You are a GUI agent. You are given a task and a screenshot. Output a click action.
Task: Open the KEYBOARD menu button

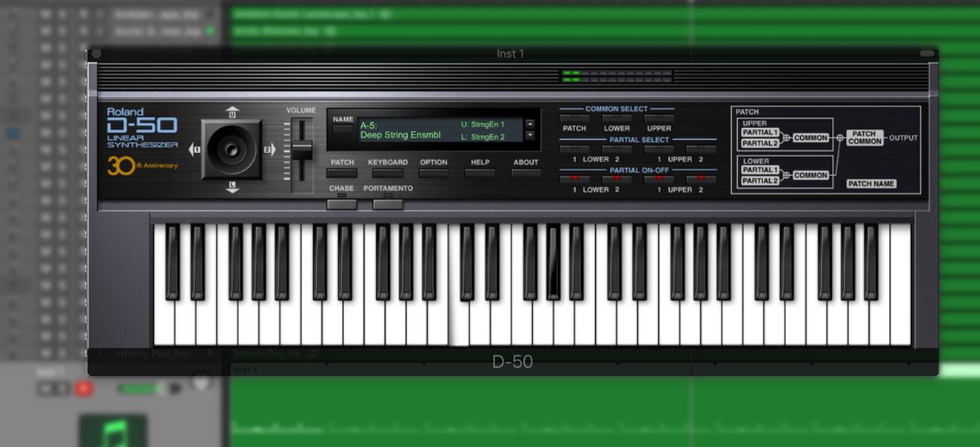[x=388, y=172]
